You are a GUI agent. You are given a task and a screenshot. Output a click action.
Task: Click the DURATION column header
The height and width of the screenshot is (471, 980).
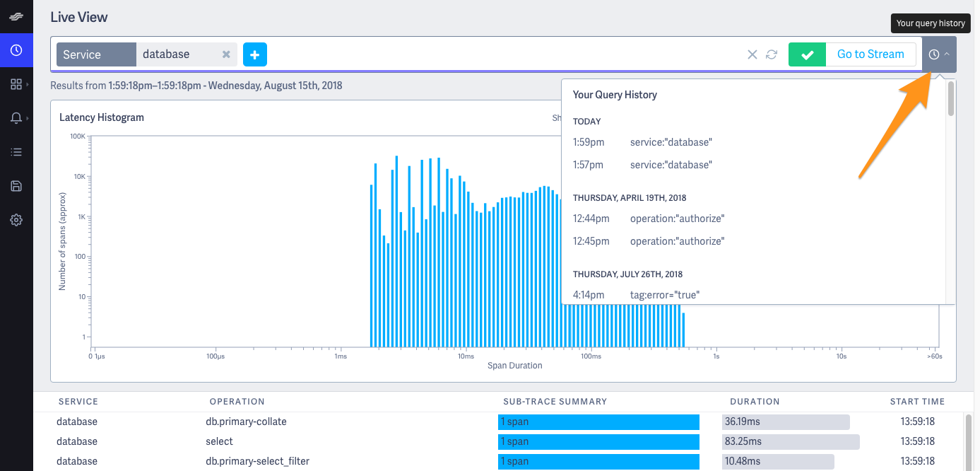point(755,402)
